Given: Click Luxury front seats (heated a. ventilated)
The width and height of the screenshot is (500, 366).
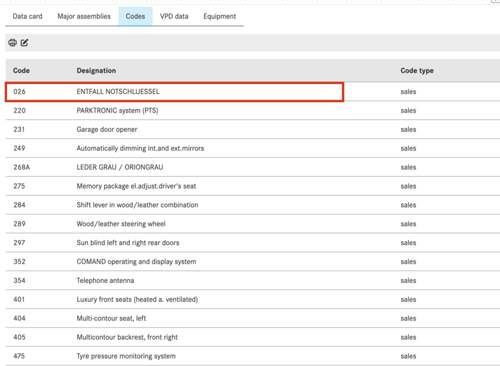Looking at the screenshot, I should pos(137,299).
